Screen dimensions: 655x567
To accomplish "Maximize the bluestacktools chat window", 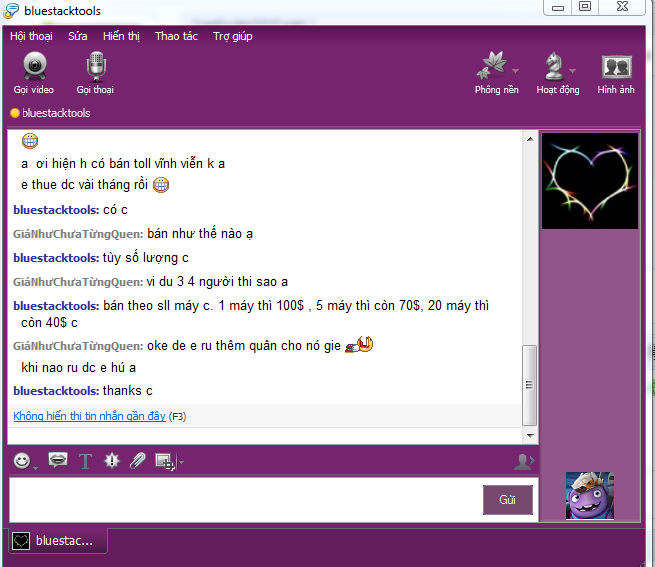I will (x=585, y=7).
